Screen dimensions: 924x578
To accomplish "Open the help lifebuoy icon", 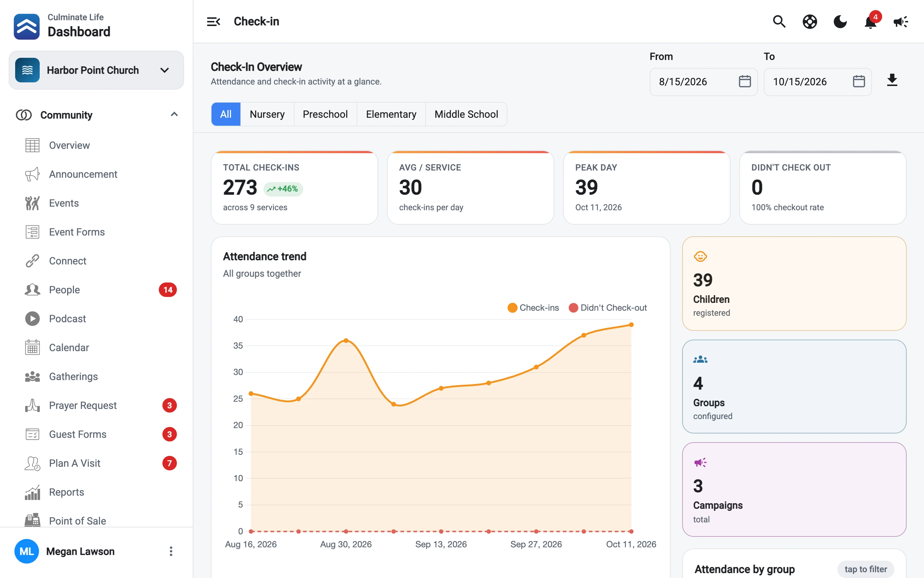I will (x=810, y=21).
